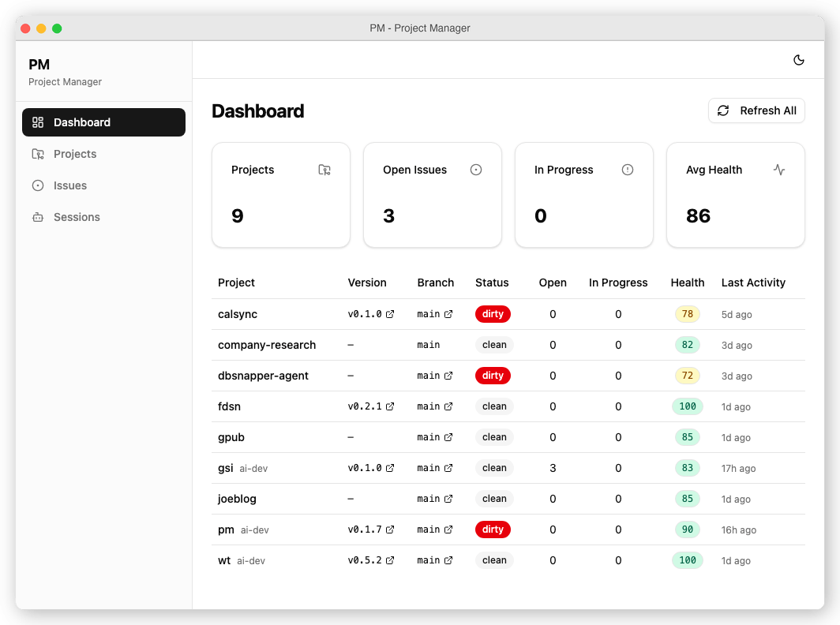
Task: Click the folder icon on the Projects stat card
Action: (324, 170)
